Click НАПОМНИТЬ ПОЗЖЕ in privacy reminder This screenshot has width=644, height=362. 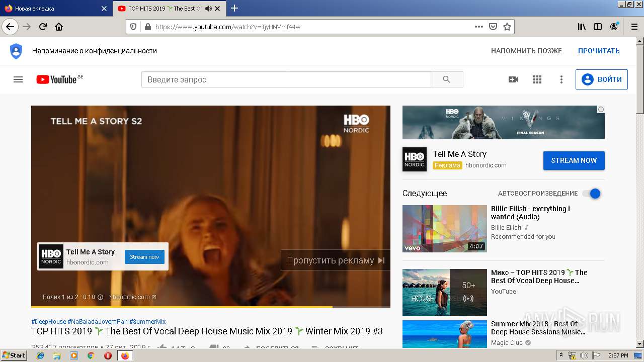(x=526, y=51)
